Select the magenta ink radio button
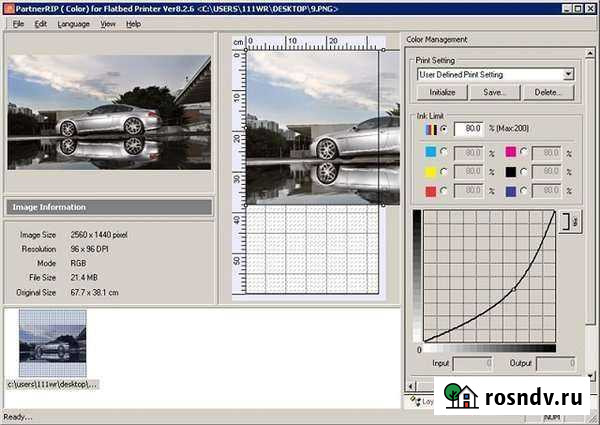The width and height of the screenshot is (600, 425). pos(524,152)
